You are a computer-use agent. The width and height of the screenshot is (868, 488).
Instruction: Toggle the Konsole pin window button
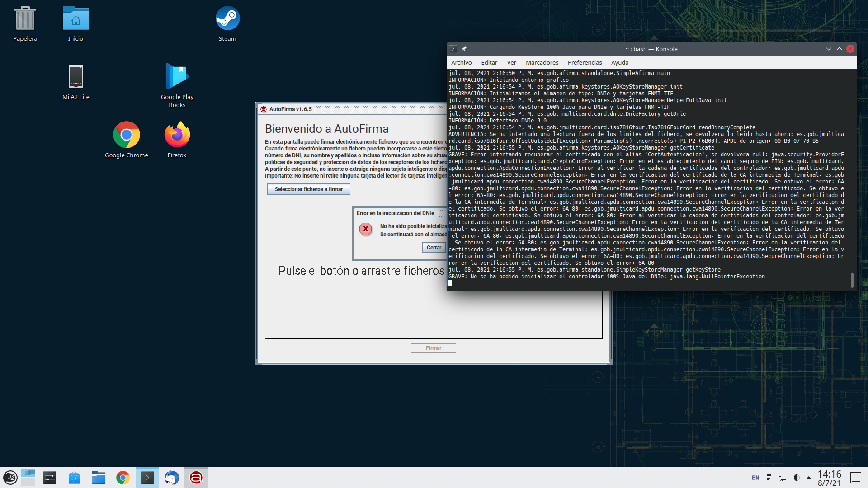tap(464, 49)
